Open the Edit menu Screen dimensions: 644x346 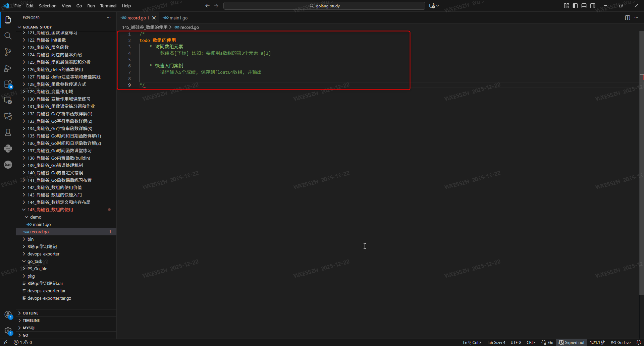30,6
